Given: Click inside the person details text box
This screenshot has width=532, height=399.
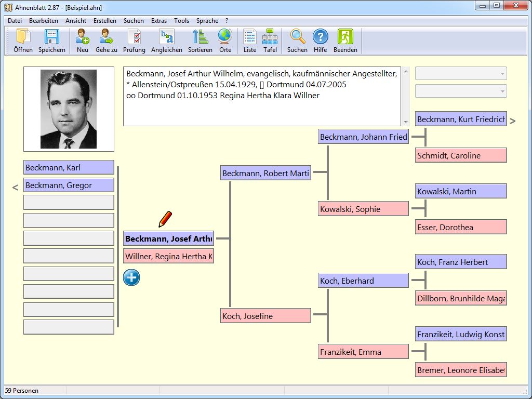Looking at the screenshot, I should (x=262, y=96).
